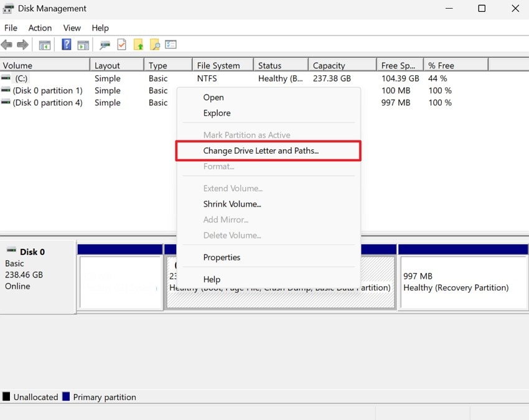529x420 pixels.
Task: Click drive icon for Disk 0 partition 1
Action: coord(6,90)
